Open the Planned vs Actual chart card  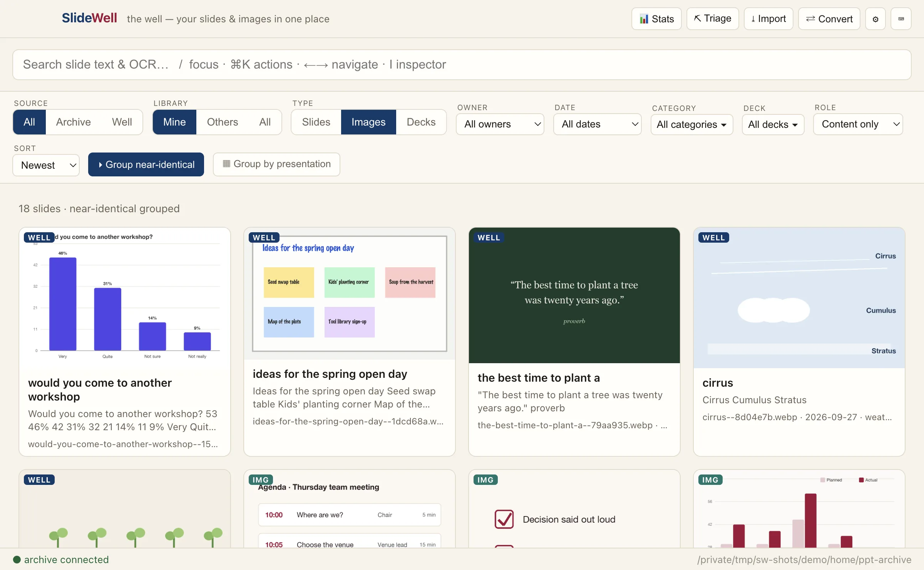[799, 509]
